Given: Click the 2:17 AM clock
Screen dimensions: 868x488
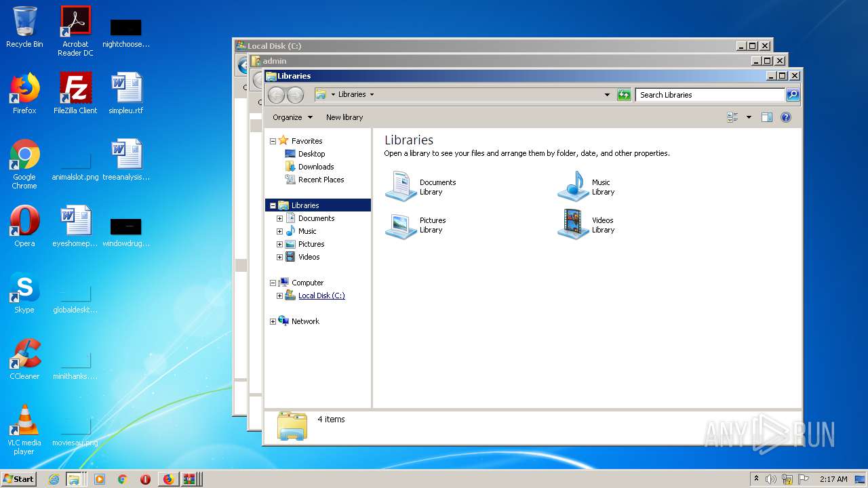Looking at the screenshot, I should coord(833,479).
